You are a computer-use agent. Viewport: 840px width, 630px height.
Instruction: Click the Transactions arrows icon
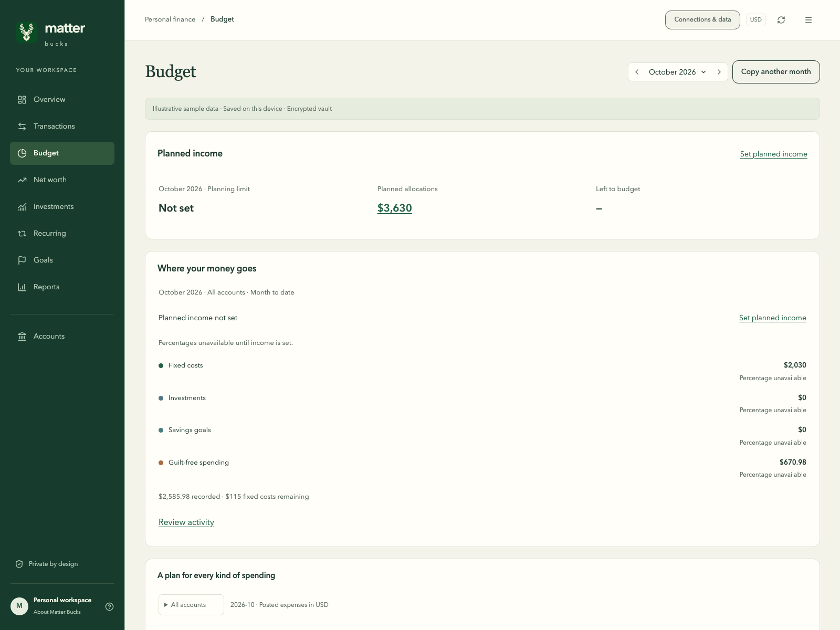[22, 127]
